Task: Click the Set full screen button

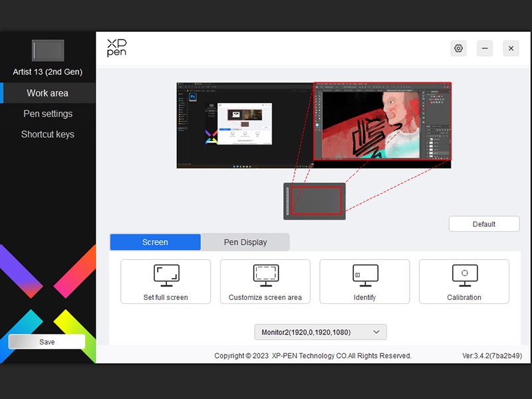Action: pyautogui.click(x=166, y=281)
